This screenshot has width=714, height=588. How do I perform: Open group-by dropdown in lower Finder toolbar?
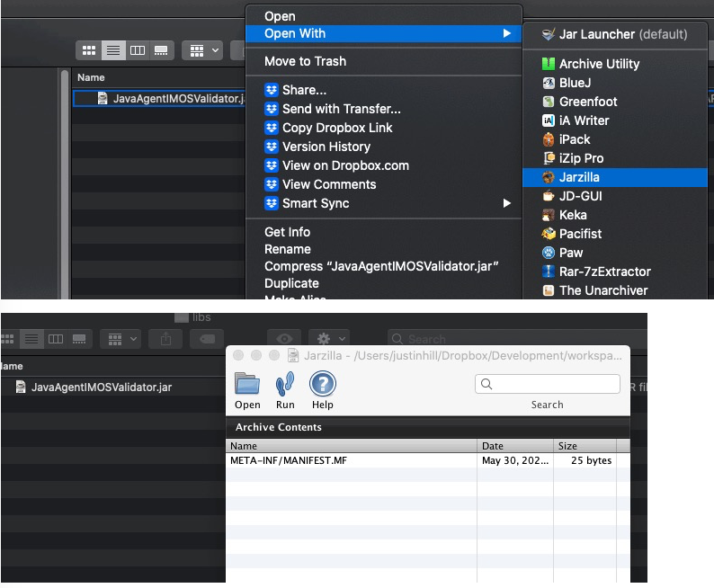point(120,339)
